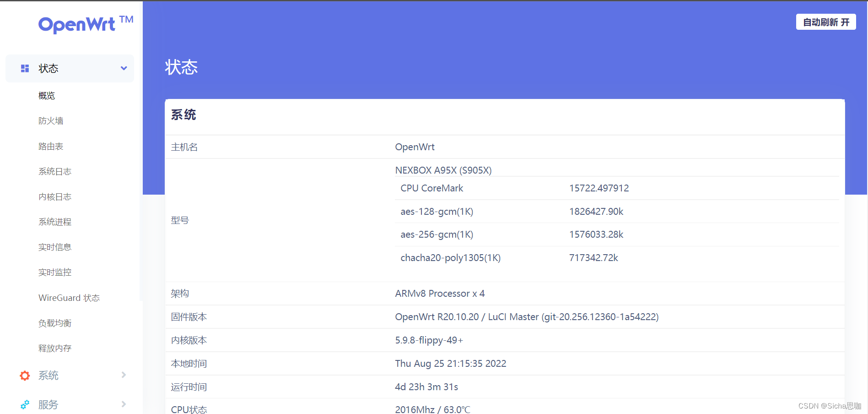Image resolution: width=868 pixels, height=414 pixels.
Task: Click the OpenWrt logo
Action: [x=86, y=24]
